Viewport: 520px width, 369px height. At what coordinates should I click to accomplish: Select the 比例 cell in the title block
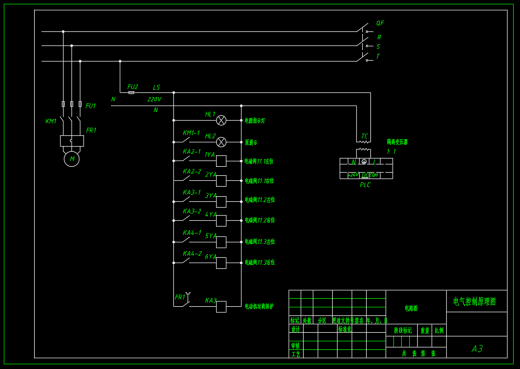[x=439, y=330]
